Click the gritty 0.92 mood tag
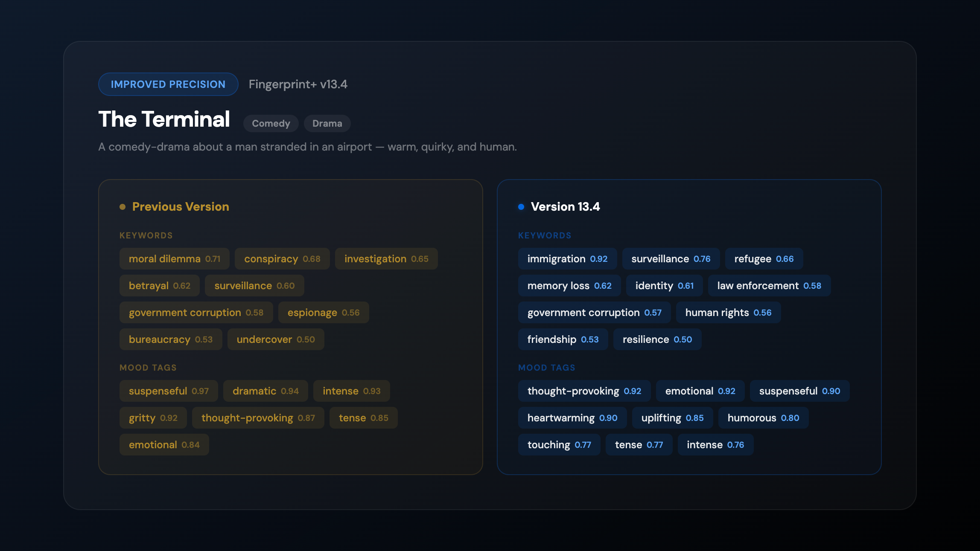 click(x=153, y=418)
